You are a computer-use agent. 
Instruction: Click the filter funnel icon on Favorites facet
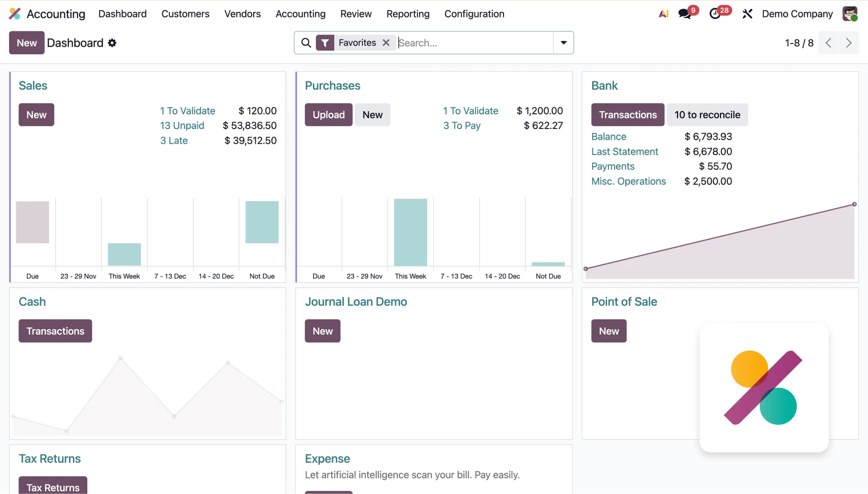coord(325,43)
